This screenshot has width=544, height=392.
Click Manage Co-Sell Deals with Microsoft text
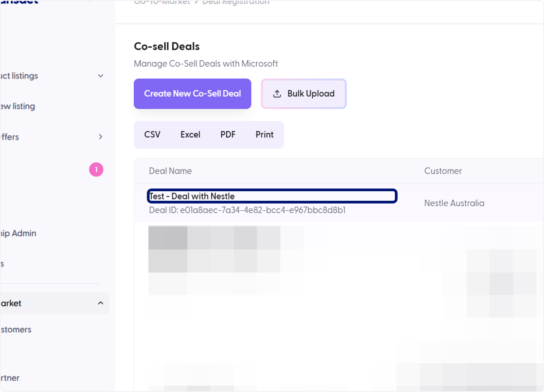pos(206,63)
